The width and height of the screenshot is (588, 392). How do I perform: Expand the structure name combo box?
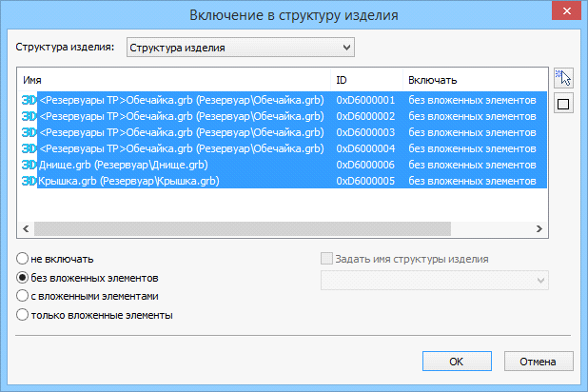(435, 280)
